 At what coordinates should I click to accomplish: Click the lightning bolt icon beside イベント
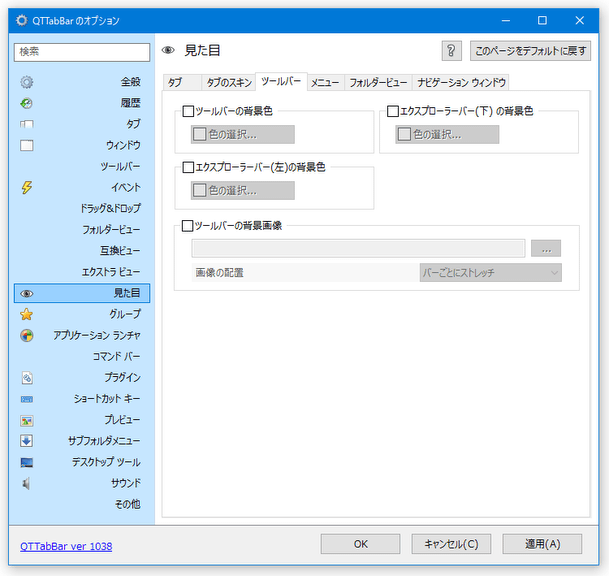[26, 187]
